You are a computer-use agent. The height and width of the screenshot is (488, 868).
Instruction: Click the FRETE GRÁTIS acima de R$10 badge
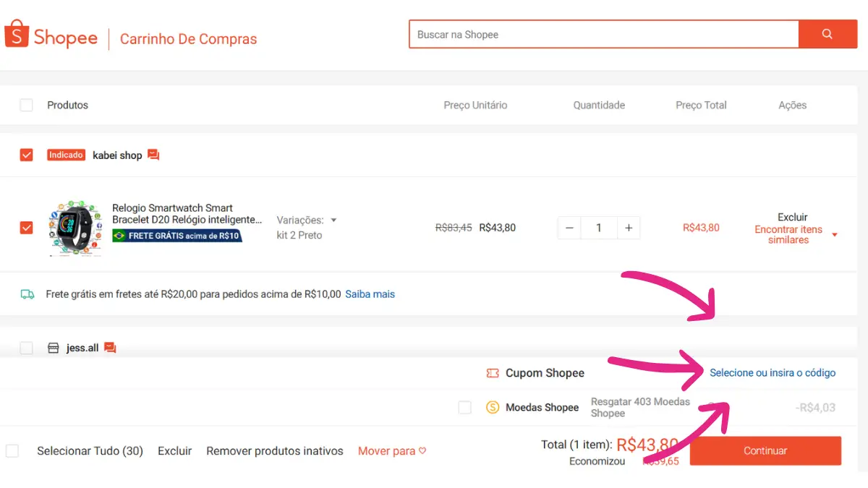(177, 236)
